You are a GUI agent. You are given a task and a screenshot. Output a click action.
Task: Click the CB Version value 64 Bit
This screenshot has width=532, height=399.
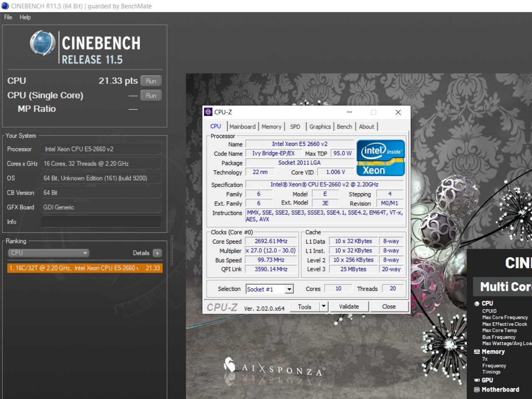point(101,193)
